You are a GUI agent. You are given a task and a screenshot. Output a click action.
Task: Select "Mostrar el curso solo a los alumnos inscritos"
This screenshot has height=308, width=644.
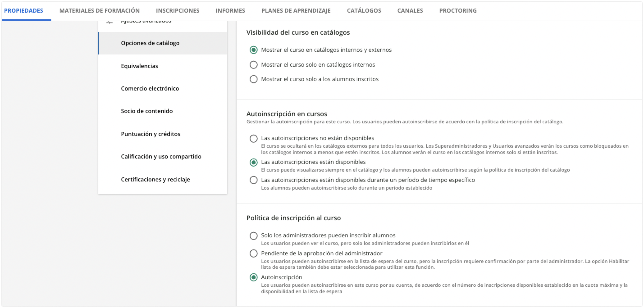[x=254, y=79]
